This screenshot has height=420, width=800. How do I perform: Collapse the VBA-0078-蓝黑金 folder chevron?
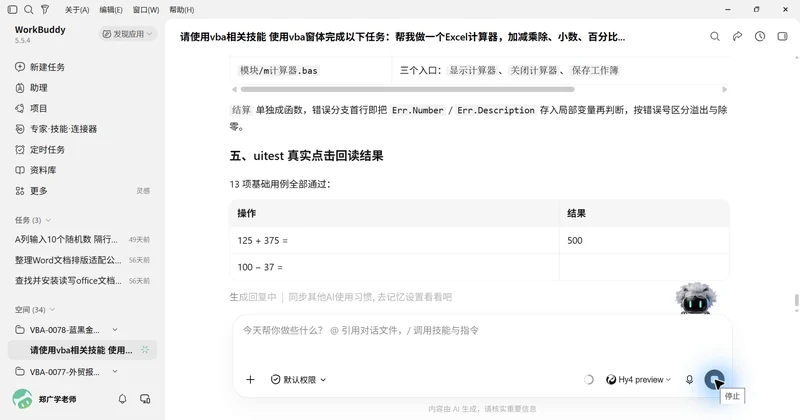(x=115, y=330)
